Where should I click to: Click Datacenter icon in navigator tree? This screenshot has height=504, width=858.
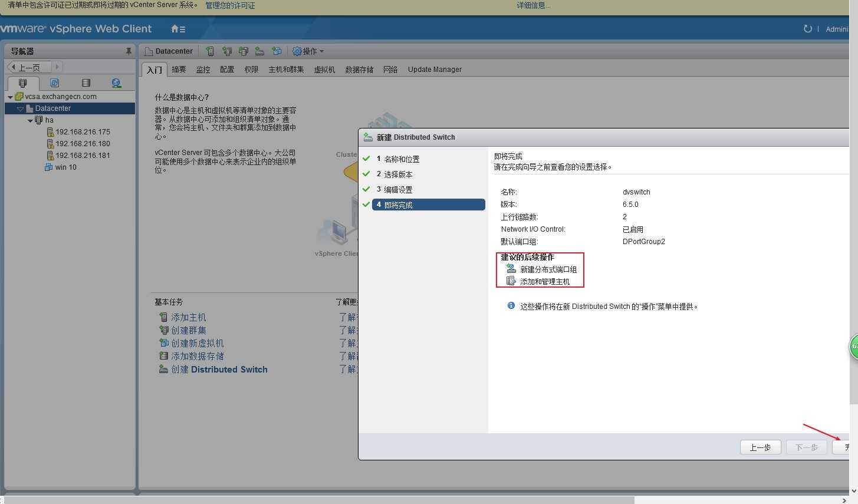click(29, 108)
